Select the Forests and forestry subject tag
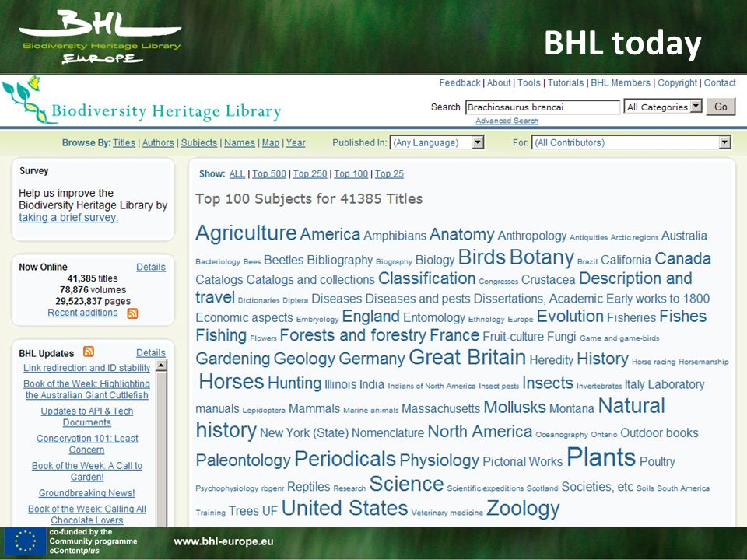Screen dimensions: 747x560 coord(353,335)
